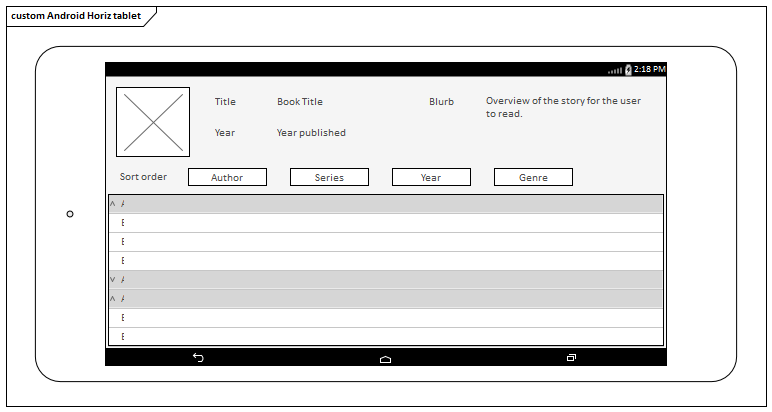Click the 'Year' label under Title
The image size is (772, 412).
pyautogui.click(x=225, y=133)
